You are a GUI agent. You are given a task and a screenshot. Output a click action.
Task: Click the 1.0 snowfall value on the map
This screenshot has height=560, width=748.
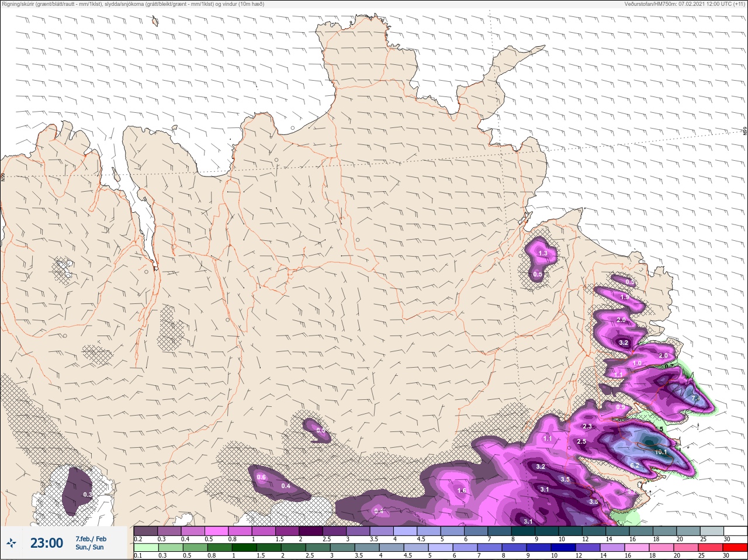point(638,363)
